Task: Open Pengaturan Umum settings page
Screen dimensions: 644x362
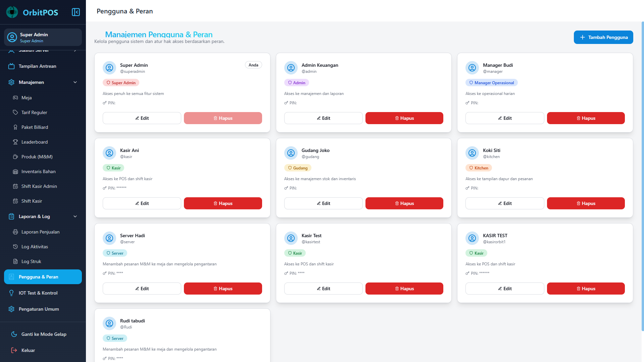Action: [x=39, y=309]
